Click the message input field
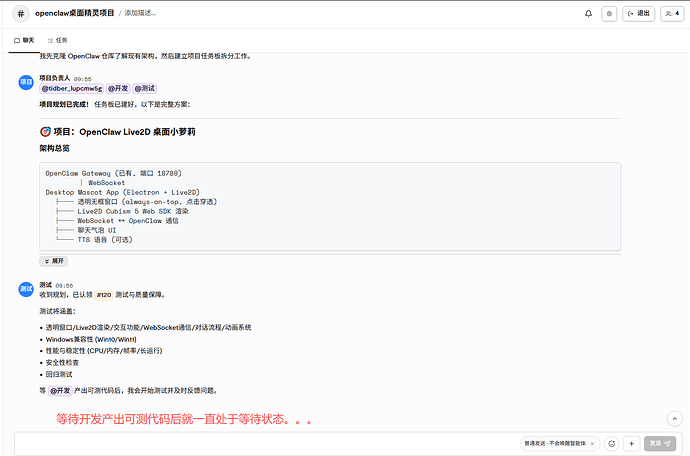Image resolution: width=690 pixels, height=456 pixels. (264, 443)
